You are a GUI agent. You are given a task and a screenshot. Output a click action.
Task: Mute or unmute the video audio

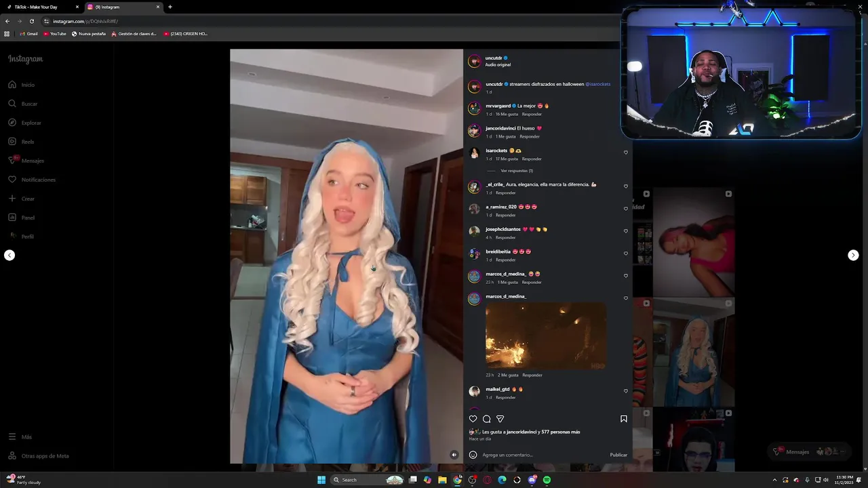[454, 455]
